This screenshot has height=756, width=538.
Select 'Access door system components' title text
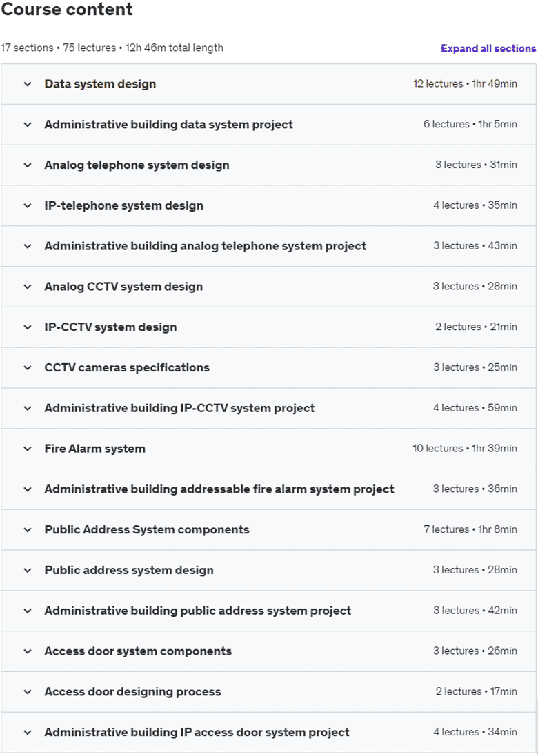pos(138,651)
